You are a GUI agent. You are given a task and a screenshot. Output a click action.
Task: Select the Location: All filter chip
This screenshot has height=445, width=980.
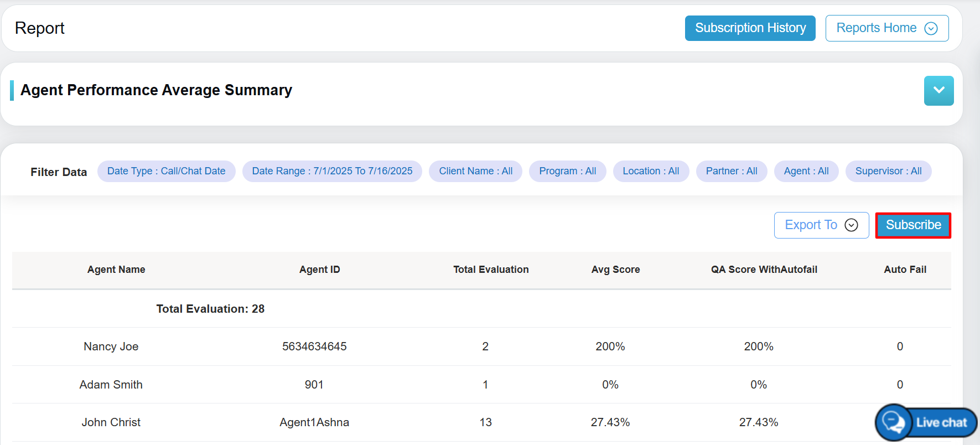pos(651,172)
